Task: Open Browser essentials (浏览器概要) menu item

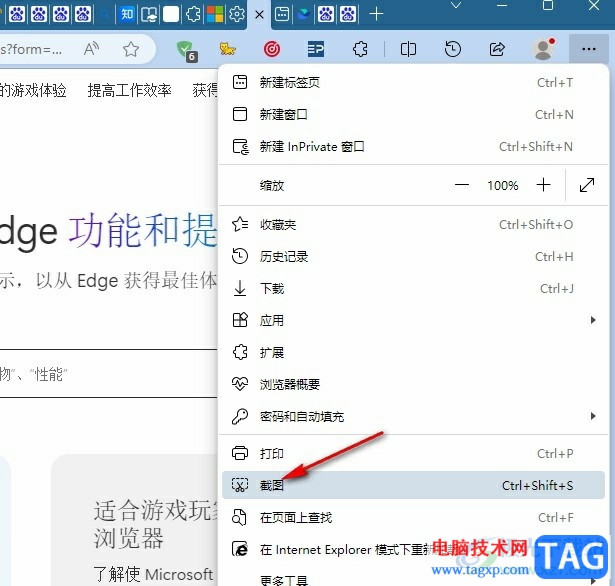Action: [413, 384]
